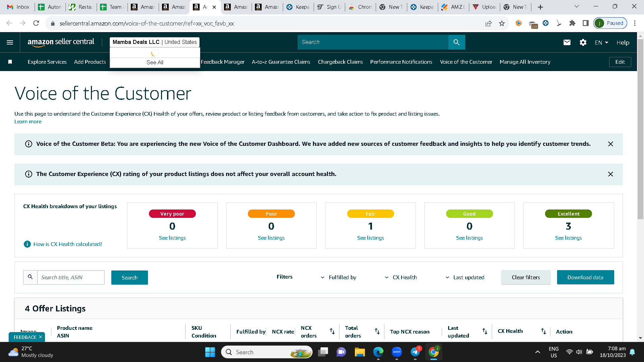644x362 pixels.
Task: Sort by Total orders column arrows
Action: click(377, 331)
